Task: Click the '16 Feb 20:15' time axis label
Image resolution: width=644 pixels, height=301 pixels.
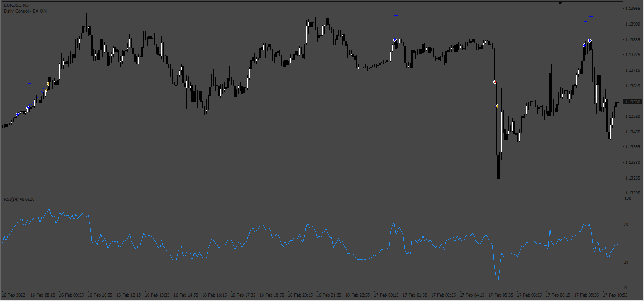Action: 300,295
